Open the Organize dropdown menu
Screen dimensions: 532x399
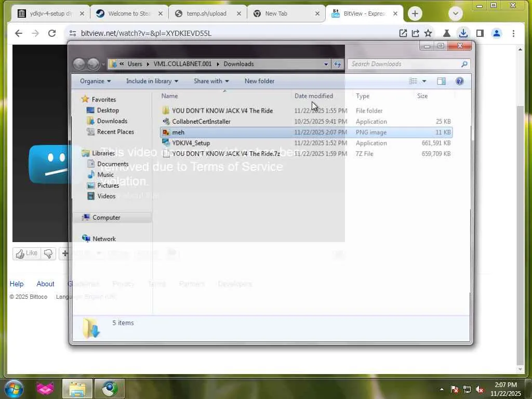(x=96, y=81)
